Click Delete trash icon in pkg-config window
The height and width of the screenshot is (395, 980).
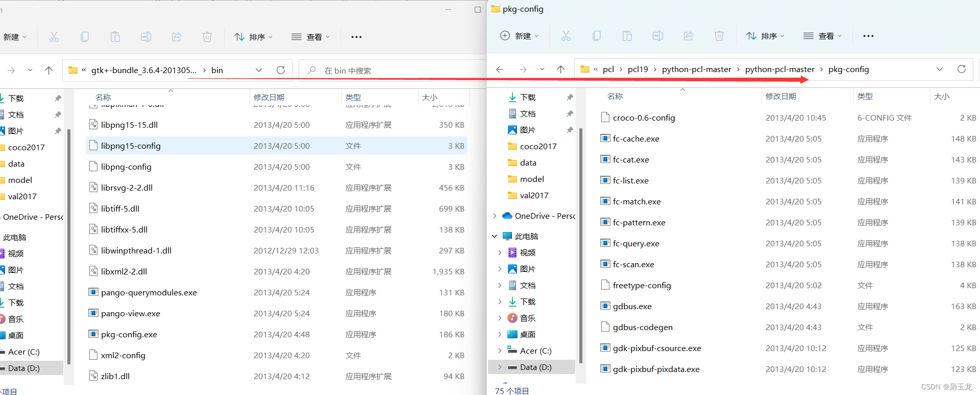(719, 36)
